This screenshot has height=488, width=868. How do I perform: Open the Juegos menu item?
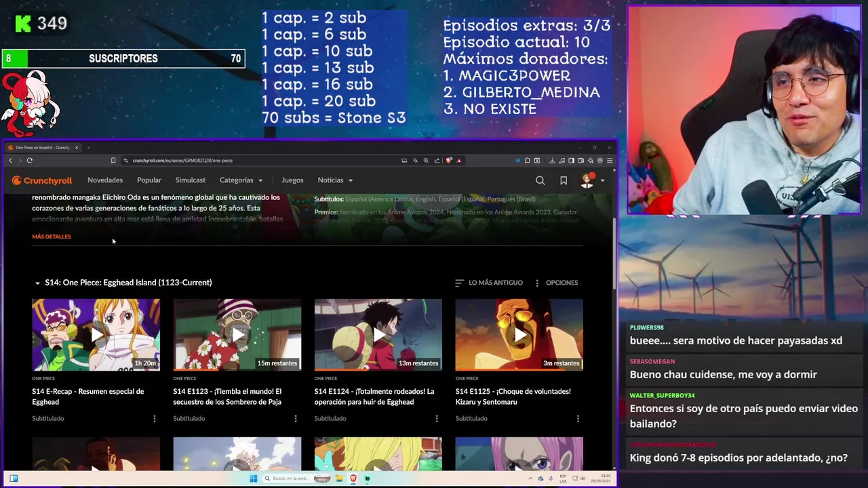(x=293, y=180)
